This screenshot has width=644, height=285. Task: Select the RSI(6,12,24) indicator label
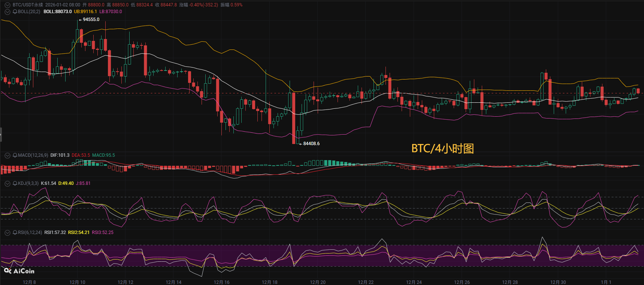pos(30,232)
